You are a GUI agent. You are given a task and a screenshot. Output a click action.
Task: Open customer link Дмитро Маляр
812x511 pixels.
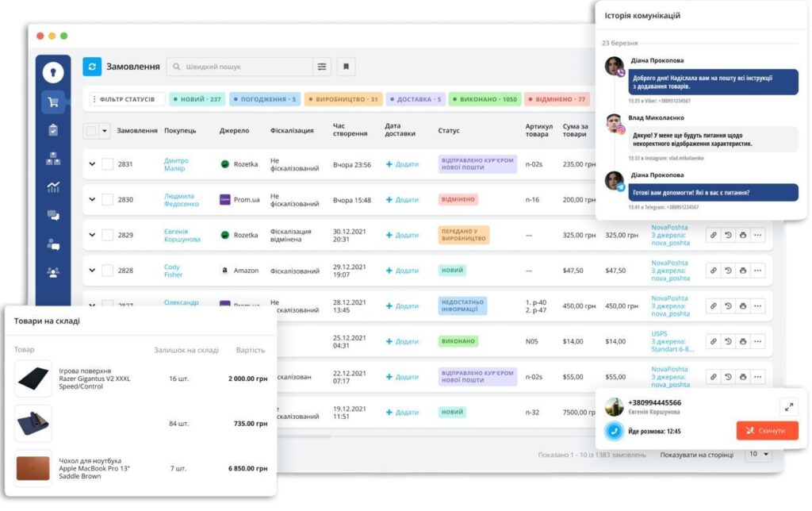pyautogui.click(x=175, y=164)
